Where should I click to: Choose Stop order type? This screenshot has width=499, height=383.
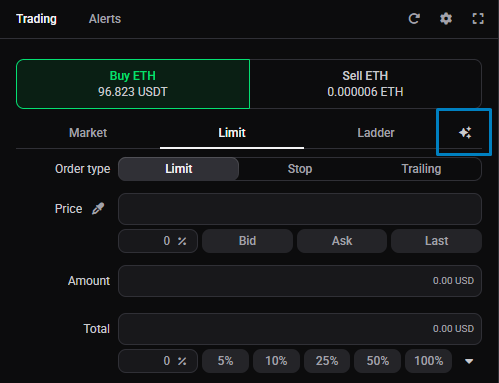[x=300, y=169]
